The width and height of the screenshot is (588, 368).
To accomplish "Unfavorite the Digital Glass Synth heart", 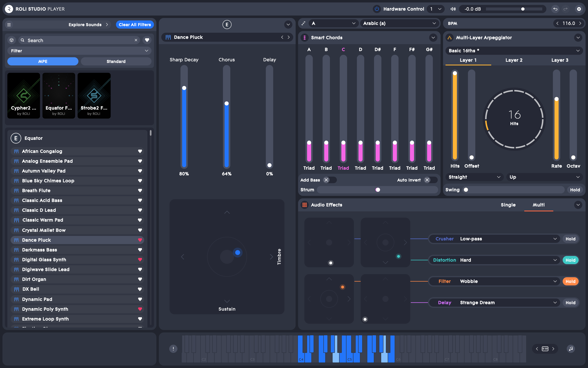I will pos(140,260).
